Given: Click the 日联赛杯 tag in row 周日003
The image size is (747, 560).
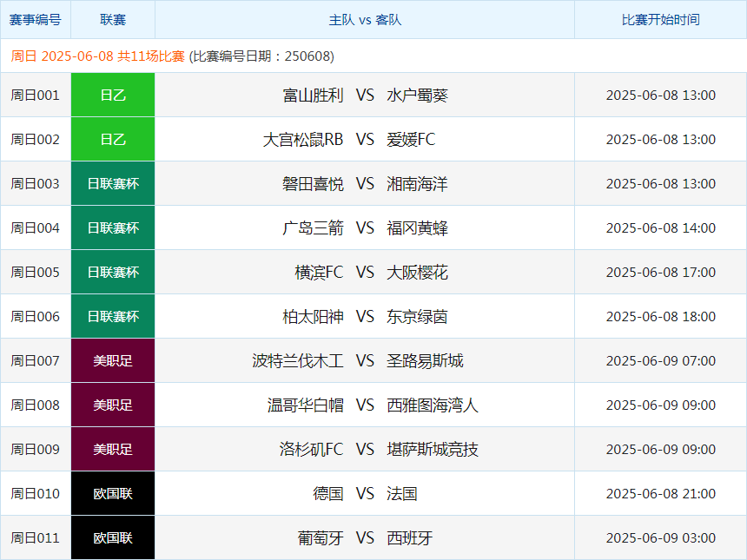Looking at the screenshot, I should (113, 183).
